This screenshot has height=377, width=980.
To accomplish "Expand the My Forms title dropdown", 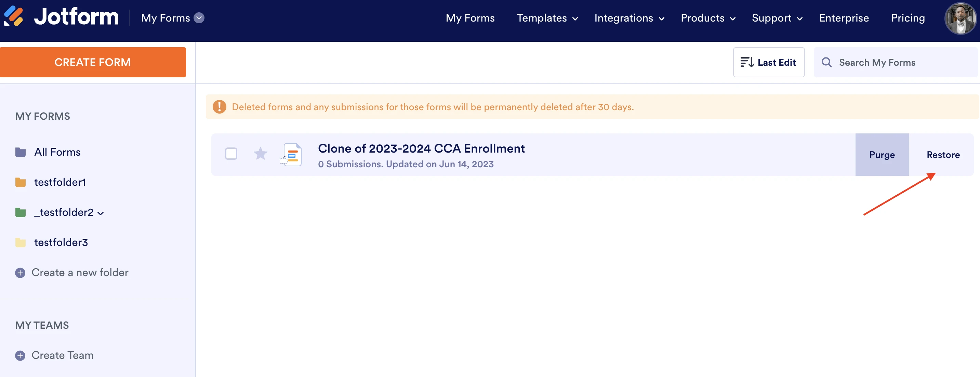I will point(199,18).
